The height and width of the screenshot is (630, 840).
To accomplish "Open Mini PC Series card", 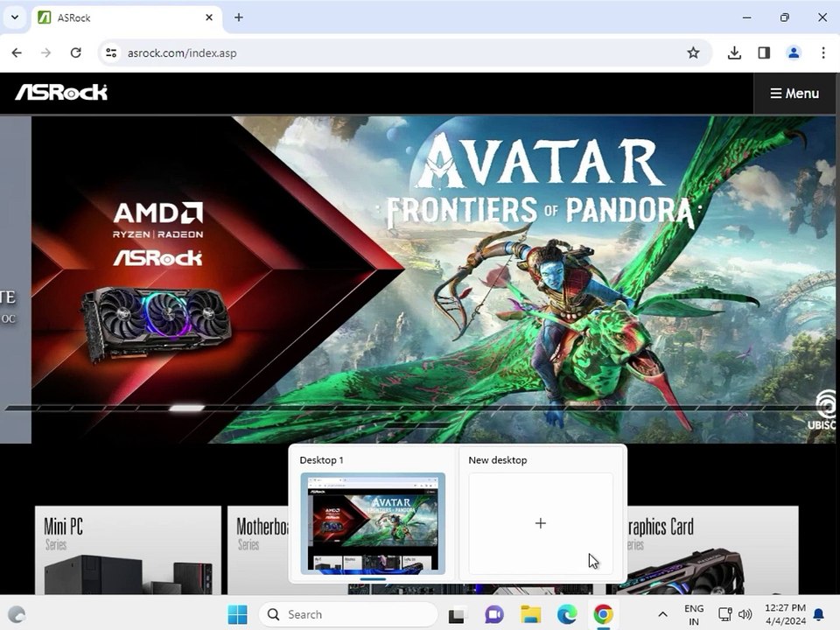I will click(x=128, y=549).
